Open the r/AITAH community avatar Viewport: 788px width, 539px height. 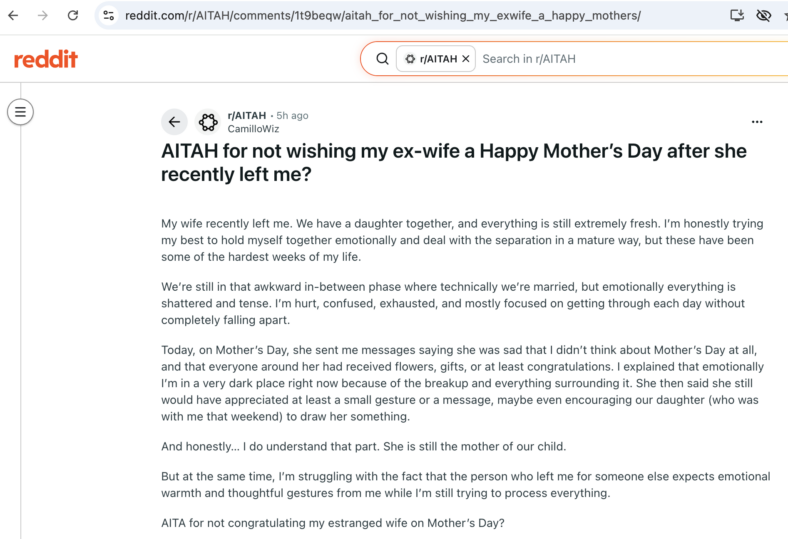[208, 122]
